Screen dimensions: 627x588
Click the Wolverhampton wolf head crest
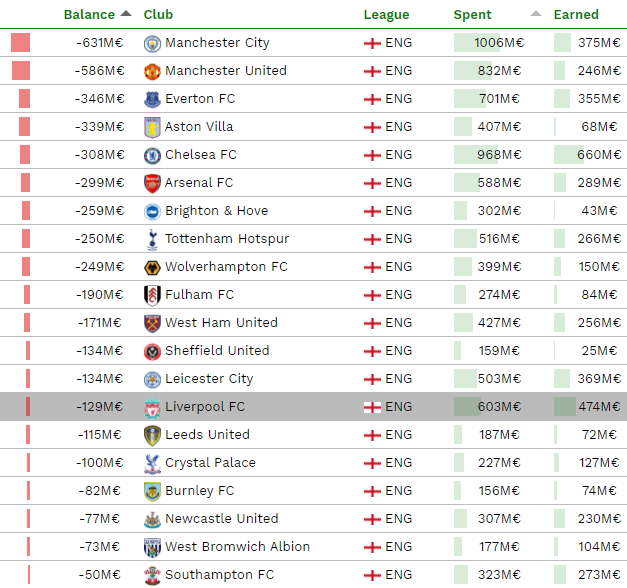point(152,267)
